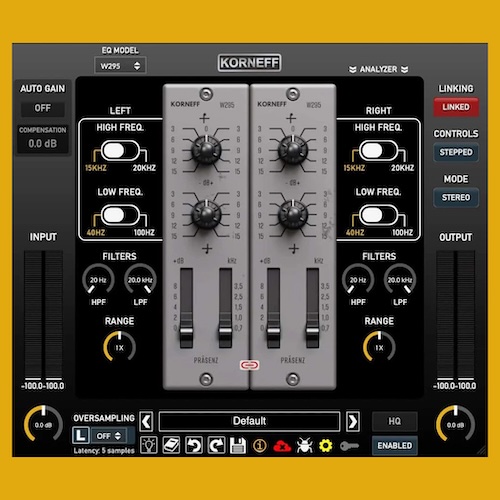Viewport: 500px width, 500px height.
Task: Click the left module low frequency knob
Action: coord(206,214)
